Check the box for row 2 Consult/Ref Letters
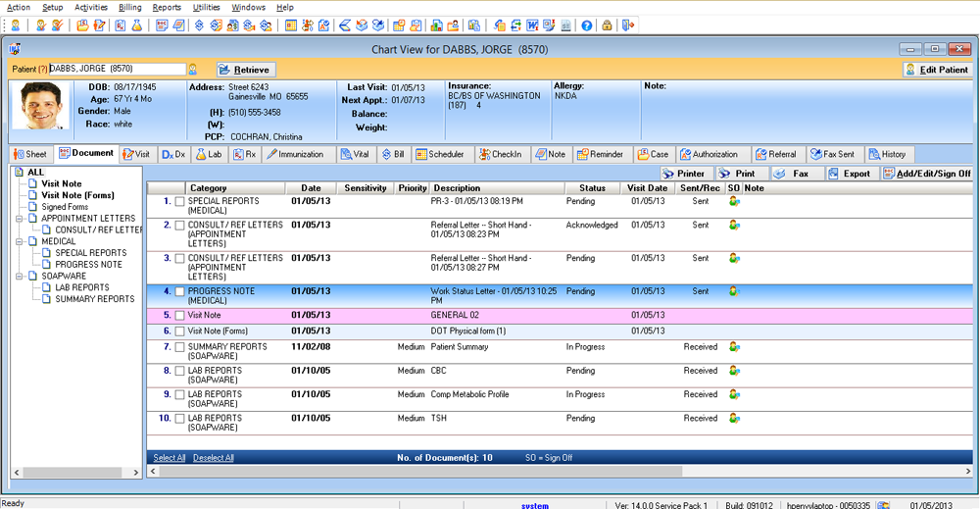Image resolution: width=980 pixels, height=509 pixels. pos(179,226)
